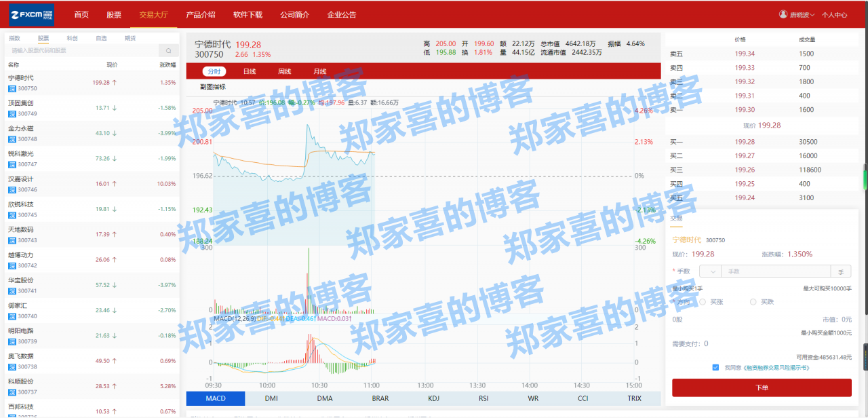Image resolution: width=868 pixels, height=418 pixels.
Task: Click the 深 badge next to 300737
Action: point(12,392)
